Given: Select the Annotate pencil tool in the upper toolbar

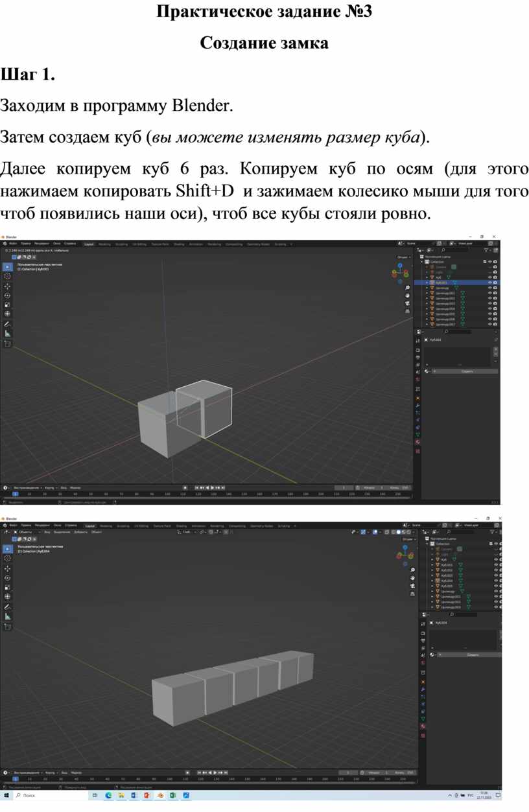Looking at the screenshot, I should tap(7, 323).
